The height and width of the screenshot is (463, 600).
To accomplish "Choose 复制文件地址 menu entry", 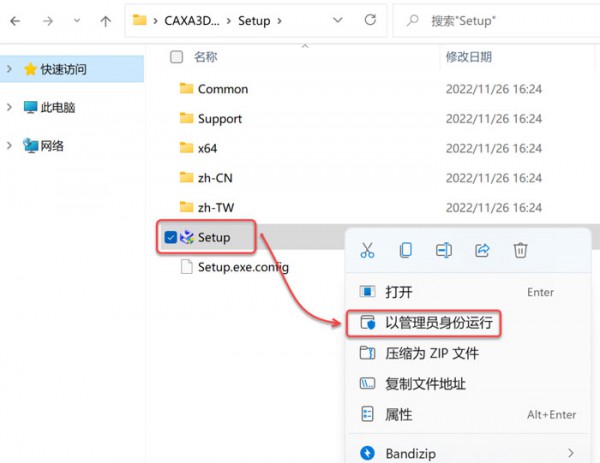I will tap(468, 384).
